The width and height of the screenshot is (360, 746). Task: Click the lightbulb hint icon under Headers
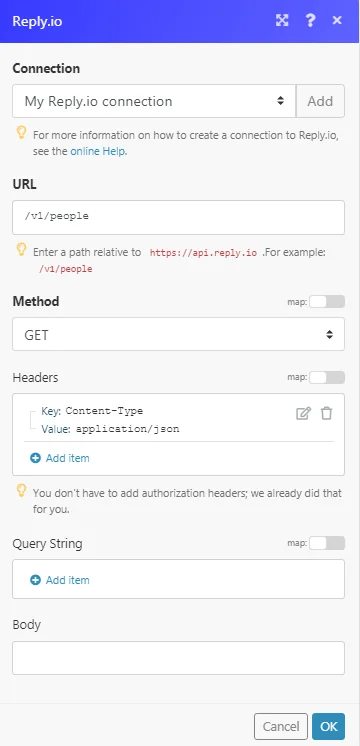pyautogui.click(x=21, y=491)
